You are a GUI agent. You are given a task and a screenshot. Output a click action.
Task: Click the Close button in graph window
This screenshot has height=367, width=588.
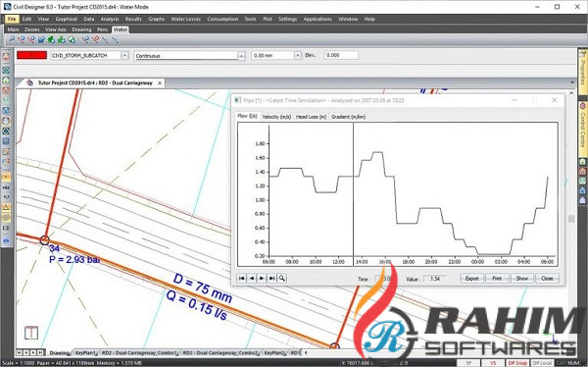[547, 279]
